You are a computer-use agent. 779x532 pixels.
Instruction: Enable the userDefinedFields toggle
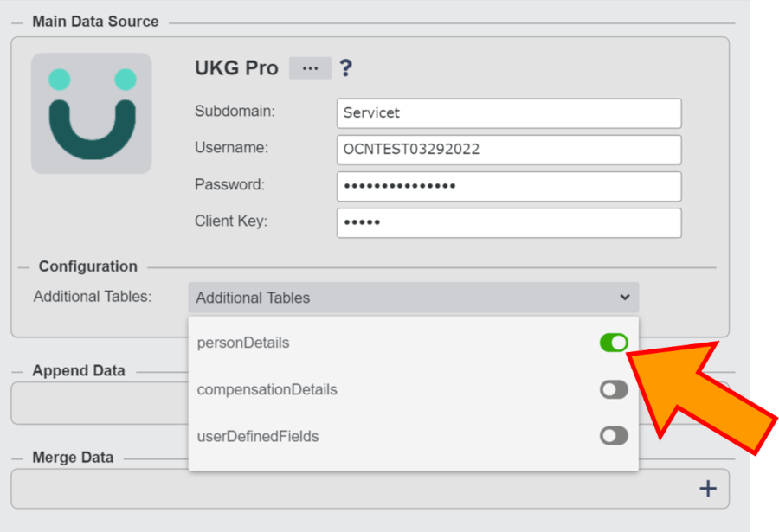pyautogui.click(x=613, y=435)
